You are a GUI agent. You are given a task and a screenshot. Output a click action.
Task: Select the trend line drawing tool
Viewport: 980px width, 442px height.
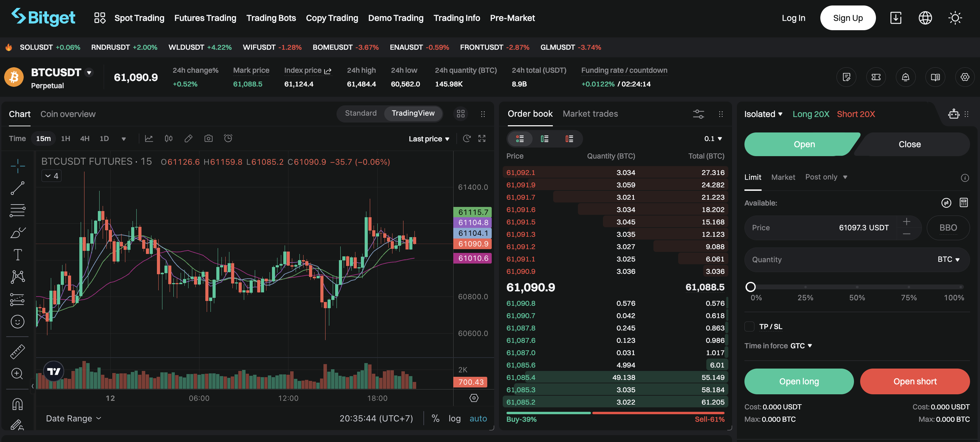(18, 188)
